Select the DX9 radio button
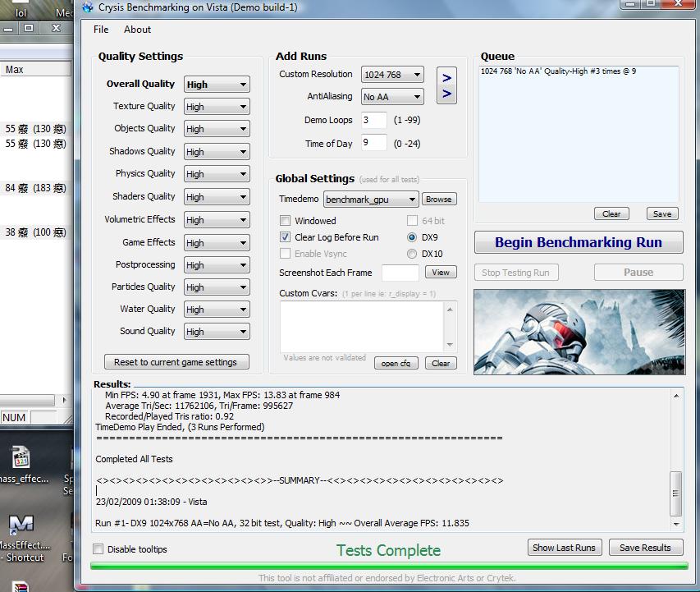The image size is (700, 592). [x=412, y=237]
